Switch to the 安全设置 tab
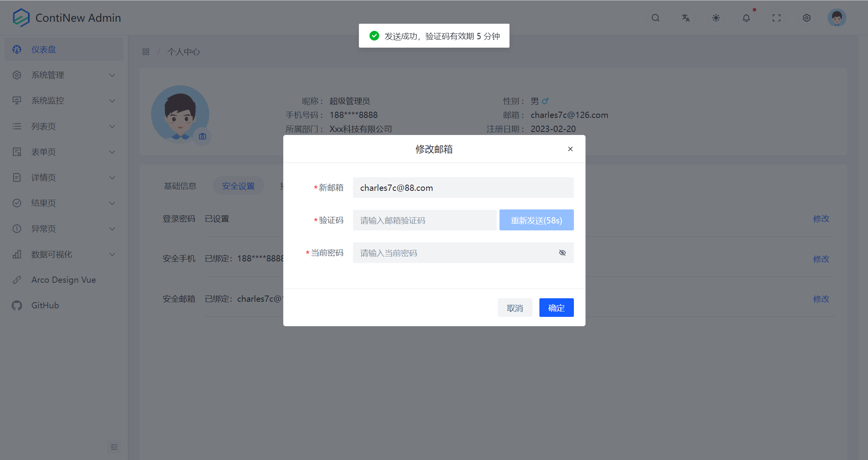868x460 pixels. click(238, 186)
